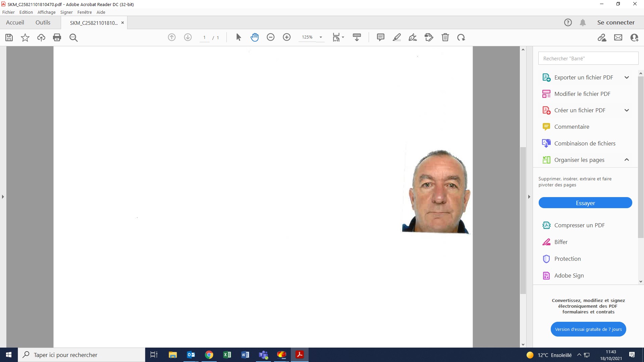
Task: Click the Print file icon
Action: point(57,38)
